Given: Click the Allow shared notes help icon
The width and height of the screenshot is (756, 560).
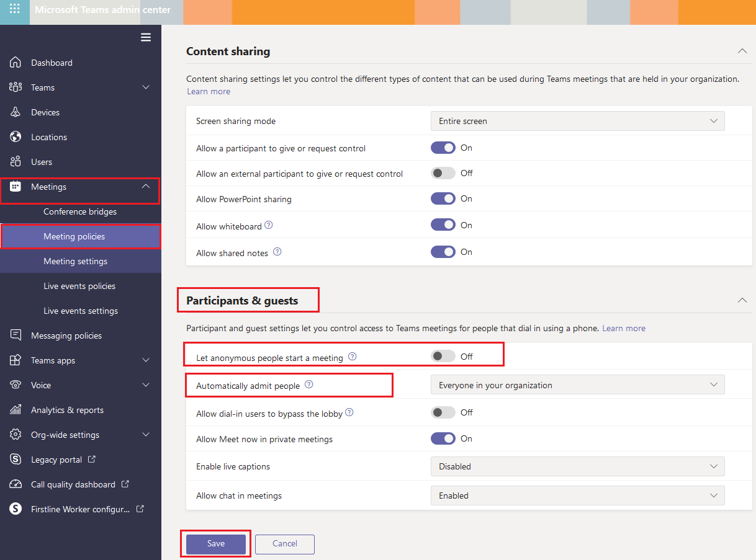Looking at the screenshot, I should pos(277,252).
